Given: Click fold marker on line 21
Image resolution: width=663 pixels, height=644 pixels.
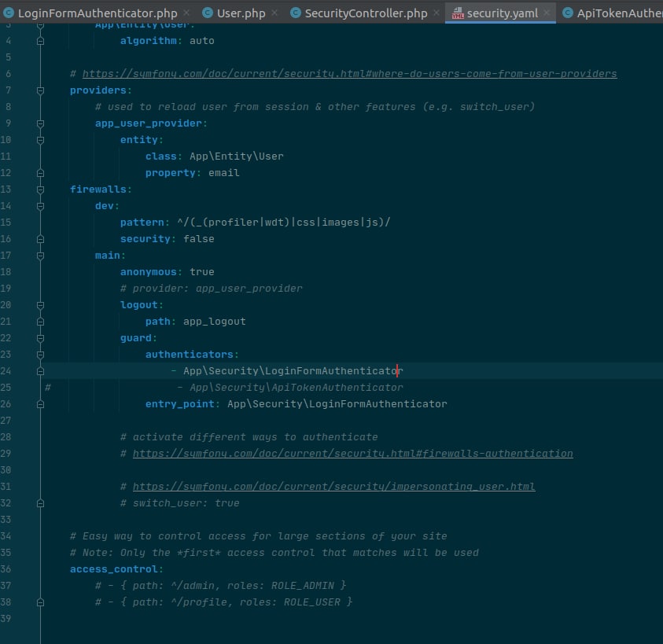Looking at the screenshot, I should (40, 322).
